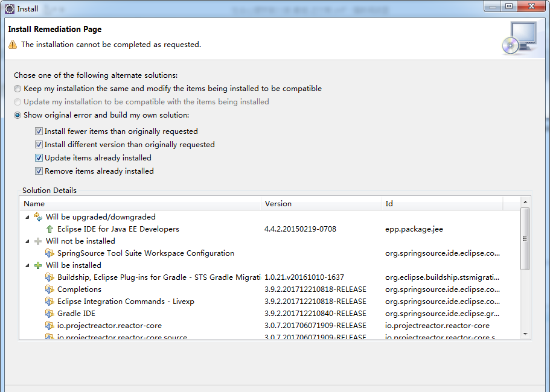The height and width of the screenshot is (392, 550).
Task: Click gray plus icon of 'Will not be installed'
Action: click(38, 241)
